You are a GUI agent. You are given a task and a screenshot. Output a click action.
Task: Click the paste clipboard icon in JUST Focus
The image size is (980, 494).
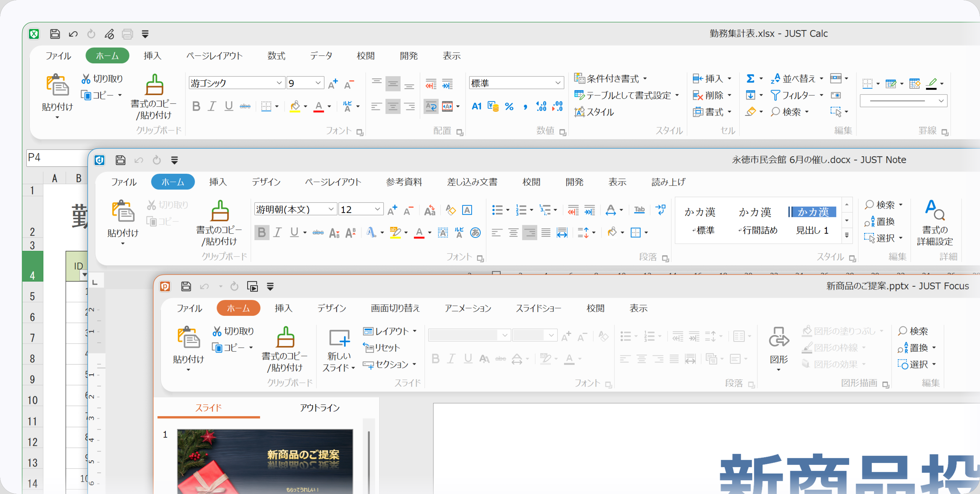coord(188,337)
